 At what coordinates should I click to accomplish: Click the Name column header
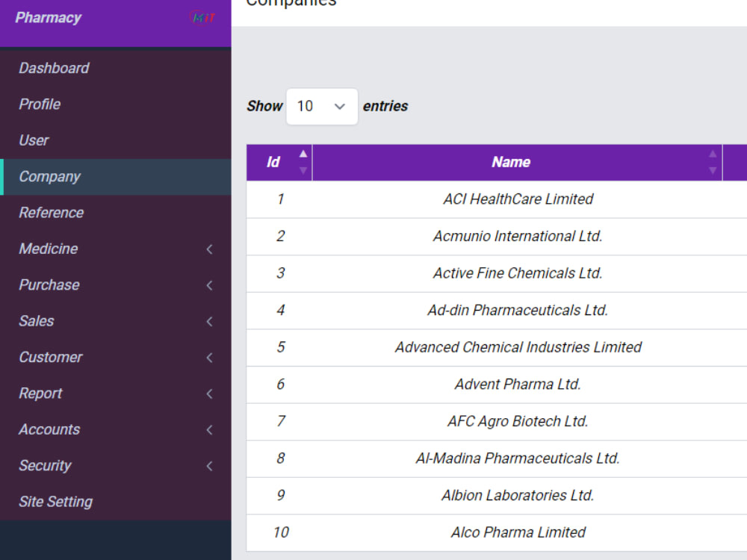518,162
